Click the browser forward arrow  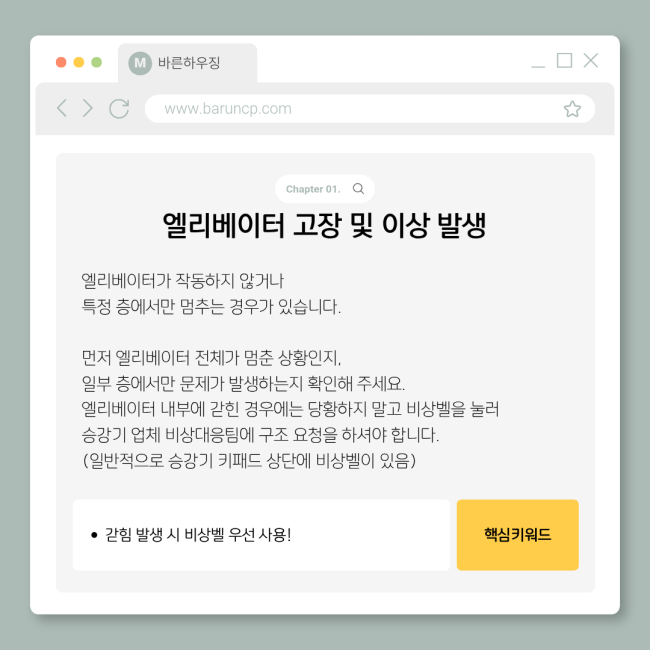tap(87, 108)
